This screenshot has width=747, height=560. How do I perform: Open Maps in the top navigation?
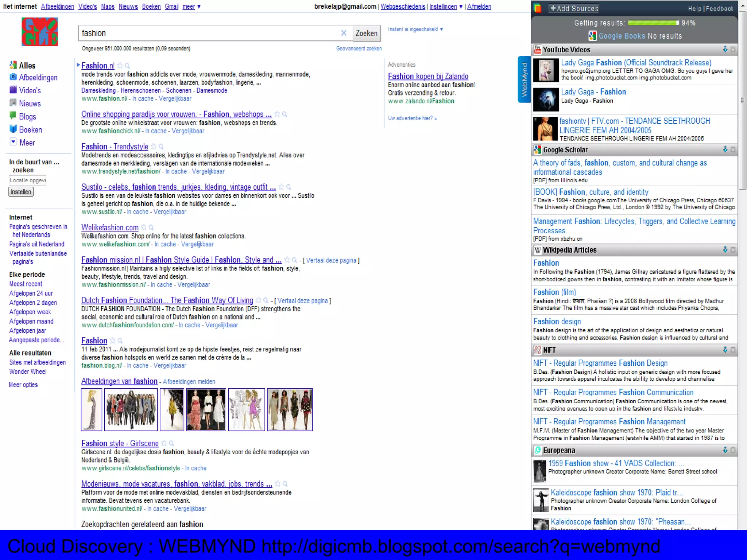[x=108, y=6]
